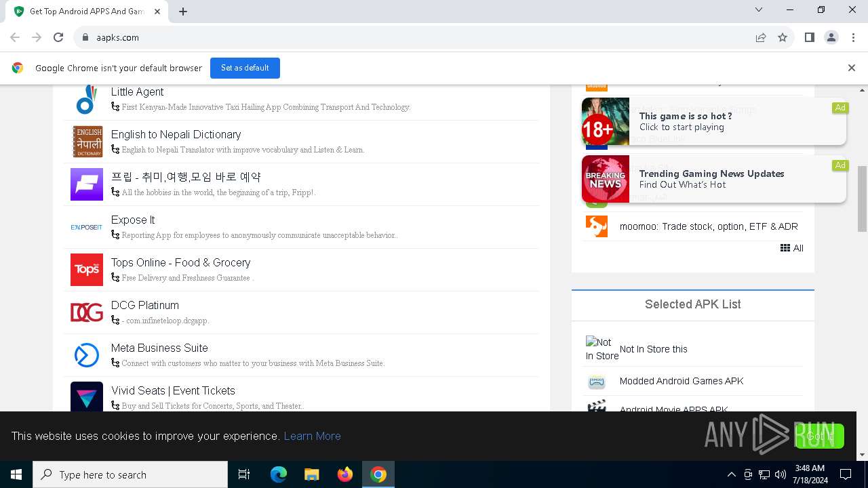Launch Firefox from taskbar
The image size is (868, 488).
345,474
